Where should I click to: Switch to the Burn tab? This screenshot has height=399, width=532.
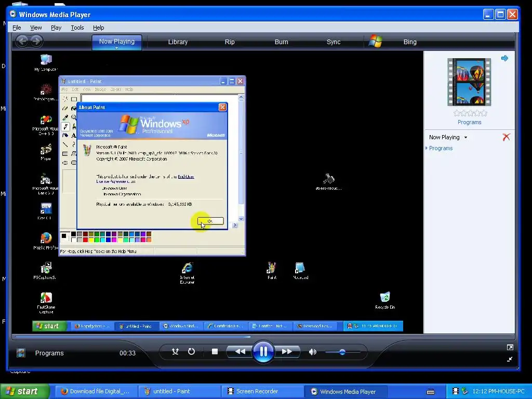coord(281,42)
